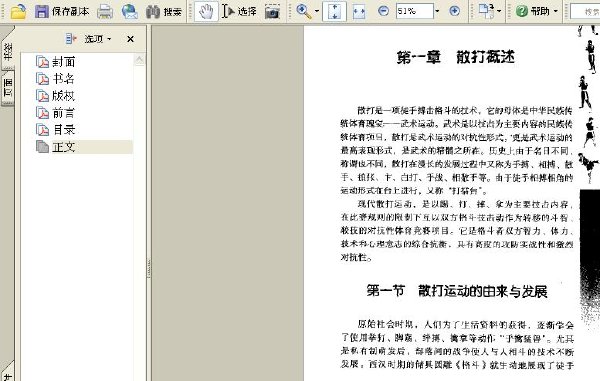Open the 前言 bookmark

(x=64, y=113)
